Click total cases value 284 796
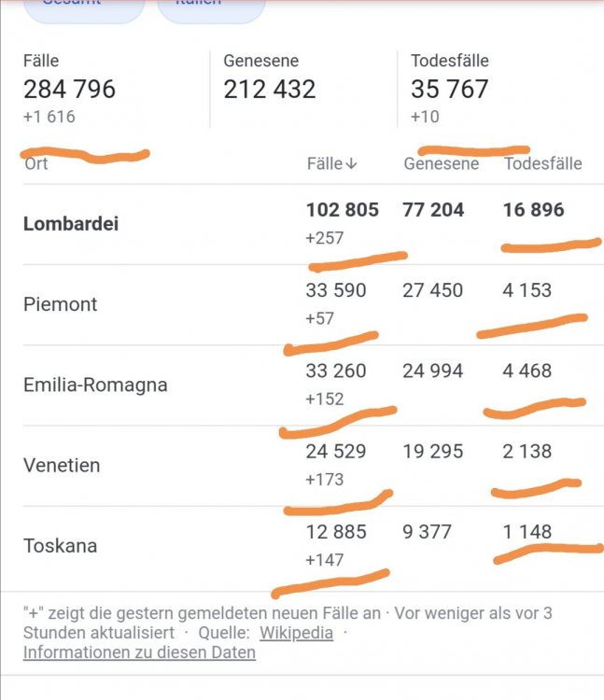This screenshot has width=604, height=700. [70, 89]
